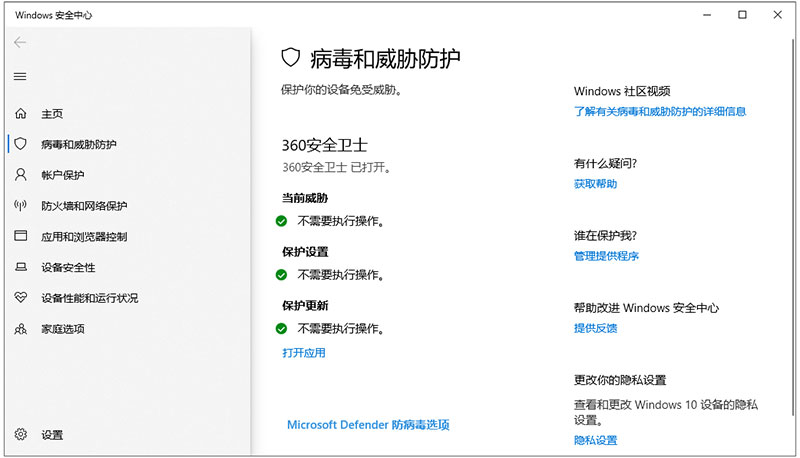This screenshot has width=800, height=458.
Task: Open Microsoft Defender 防病毒选项 link
Action: [368, 424]
